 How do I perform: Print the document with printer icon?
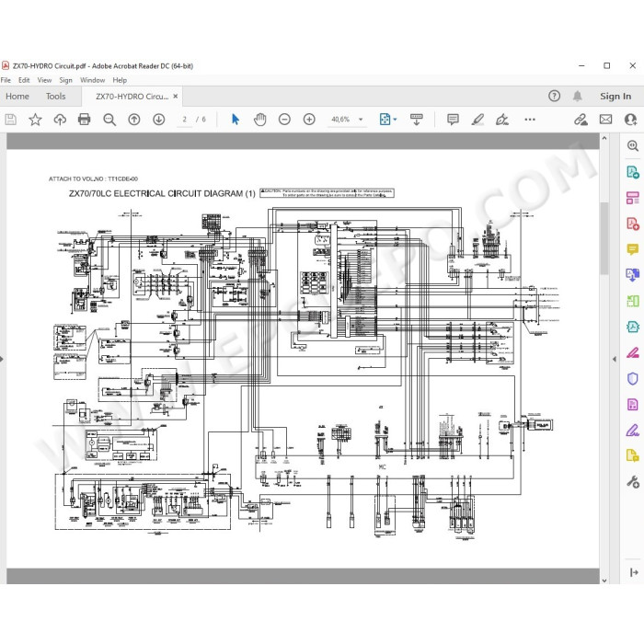coord(85,120)
